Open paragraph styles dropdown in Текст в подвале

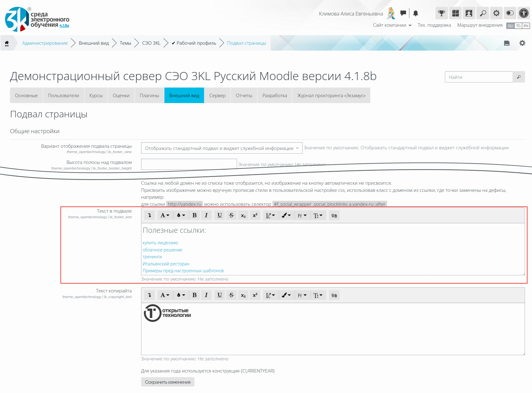165,215
